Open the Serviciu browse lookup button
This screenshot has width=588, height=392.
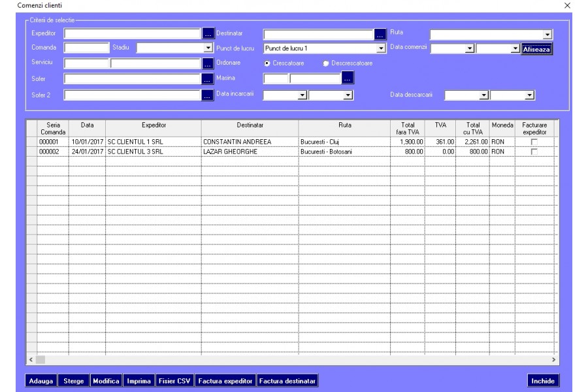point(208,63)
